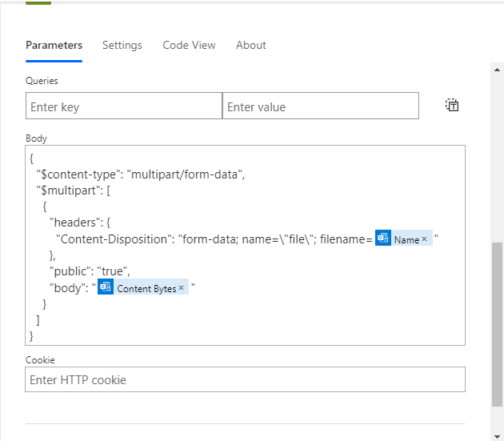Click the Content Bytes token's connector icon
Image resolution: width=504 pixels, height=441 pixels.
(106, 287)
